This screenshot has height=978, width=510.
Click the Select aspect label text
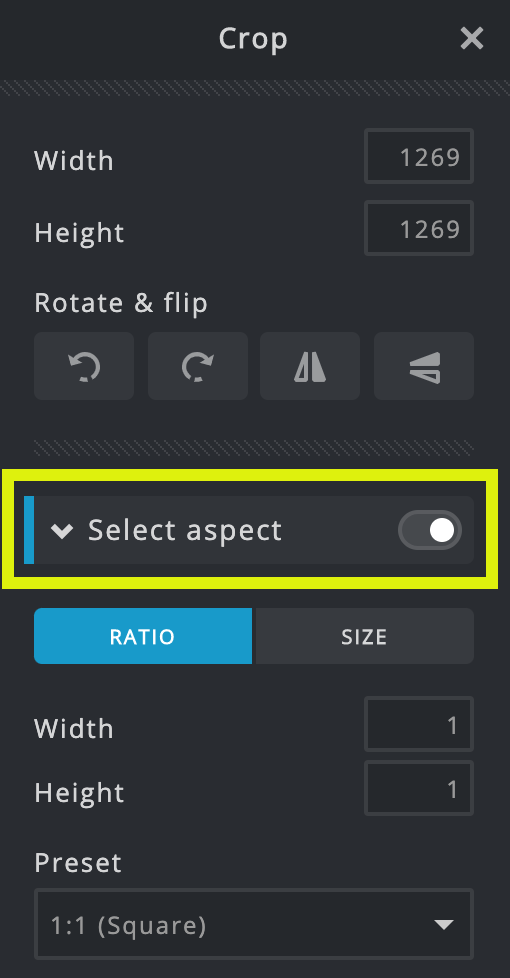185,531
